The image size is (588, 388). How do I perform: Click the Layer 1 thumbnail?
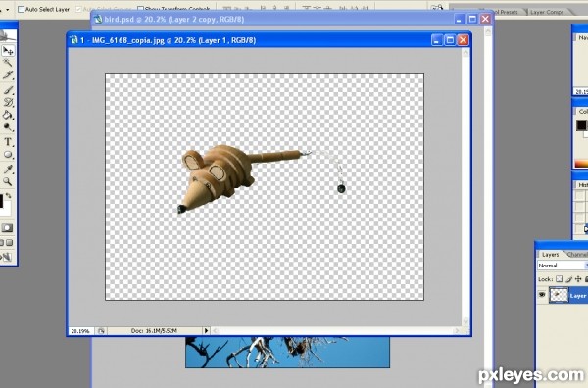click(559, 295)
